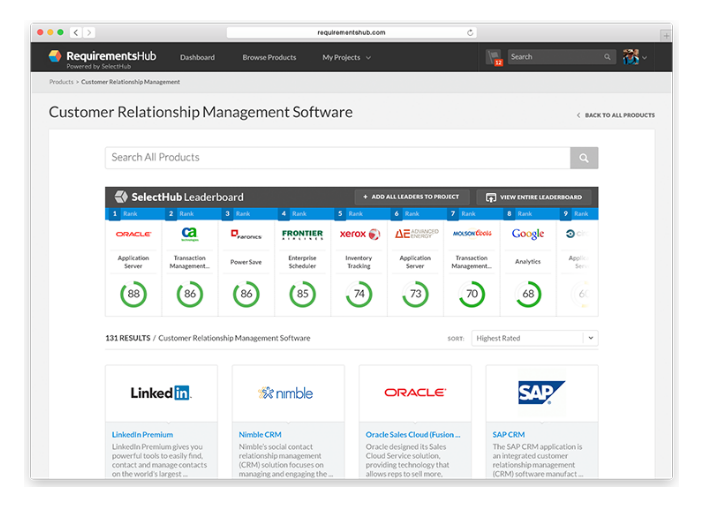
Task: Open the Nimble CRM link
Action: point(260,435)
